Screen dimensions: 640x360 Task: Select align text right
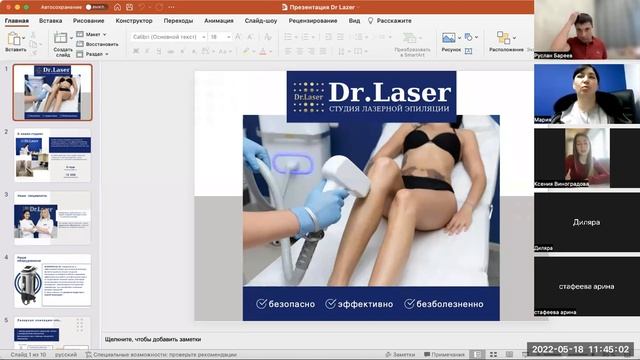pos(311,51)
